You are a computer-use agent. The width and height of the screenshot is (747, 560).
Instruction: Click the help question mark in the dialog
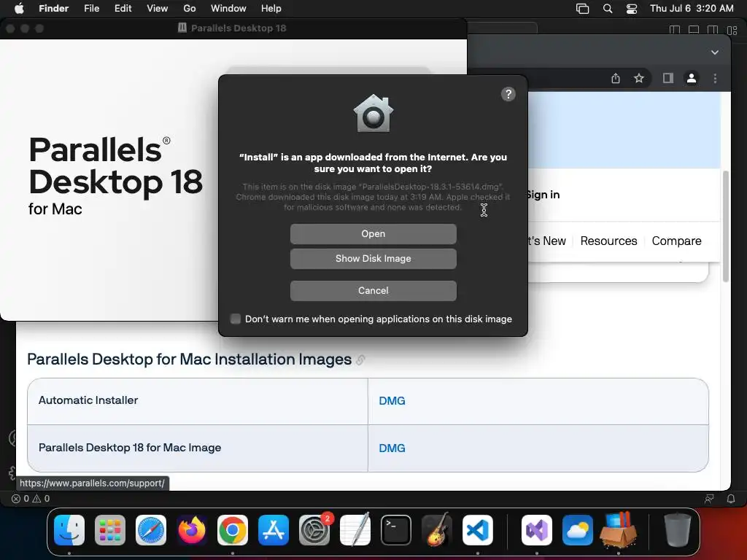(x=508, y=94)
